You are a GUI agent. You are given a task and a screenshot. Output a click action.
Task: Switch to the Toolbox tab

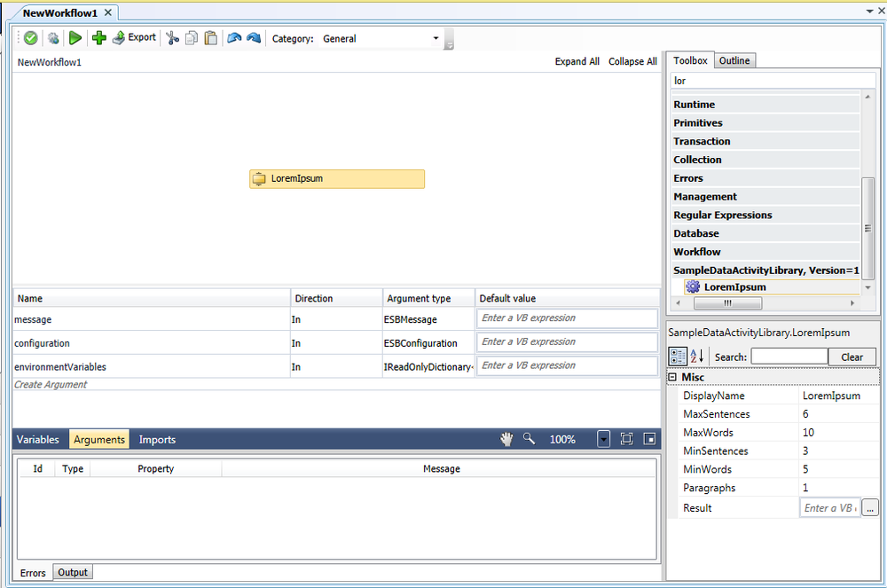(690, 60)
